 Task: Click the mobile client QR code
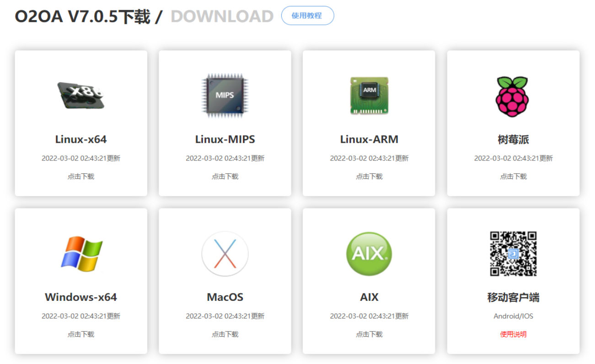pos(513,253)
